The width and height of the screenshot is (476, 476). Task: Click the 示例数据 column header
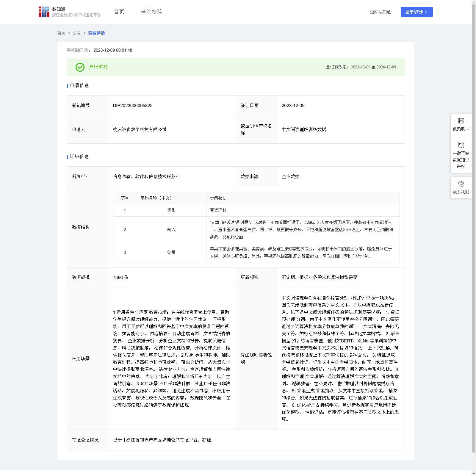(x=218, y=198)
